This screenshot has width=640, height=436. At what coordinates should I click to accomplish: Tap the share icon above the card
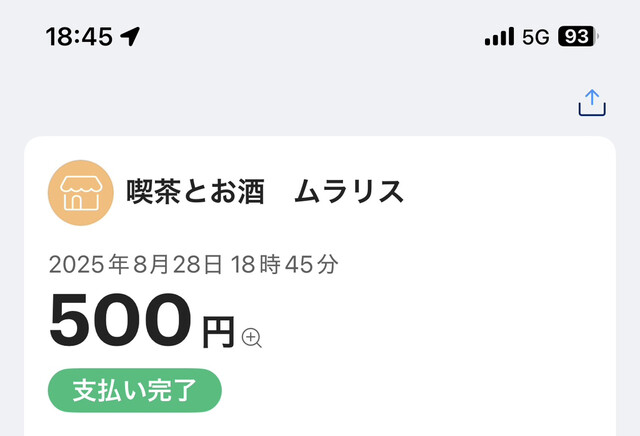(592, 102)
